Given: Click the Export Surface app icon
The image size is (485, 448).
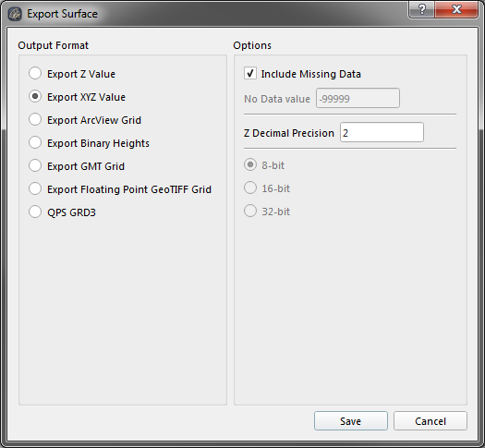Looking at the screenshot, I should tap(15, 14).
